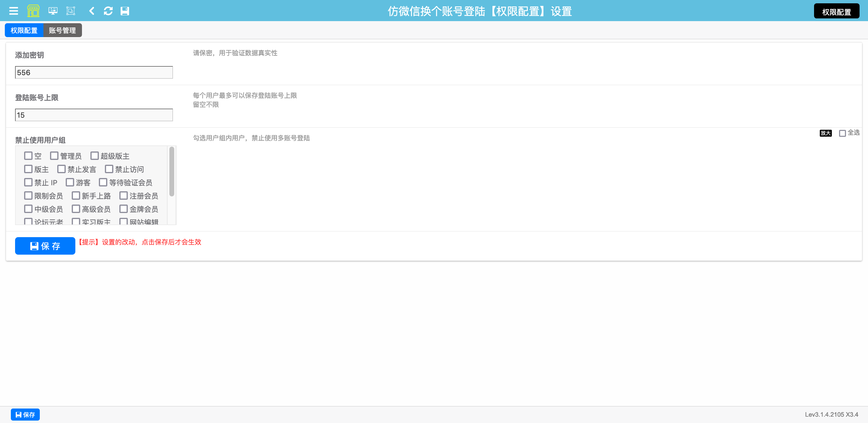Select the 权限配置 tab
This screenshot has height=423, width=868.
pos(24,30)
